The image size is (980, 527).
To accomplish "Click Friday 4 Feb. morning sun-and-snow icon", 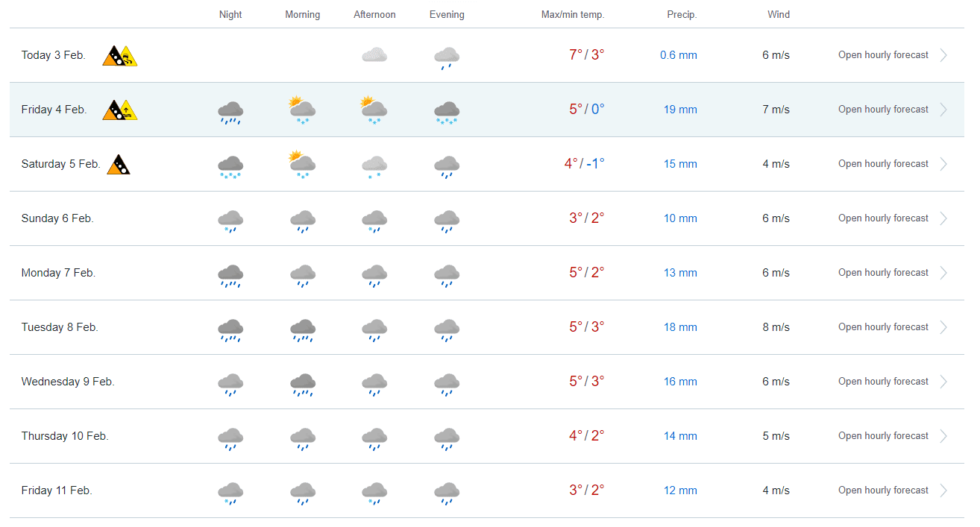I will coord(302,110).
